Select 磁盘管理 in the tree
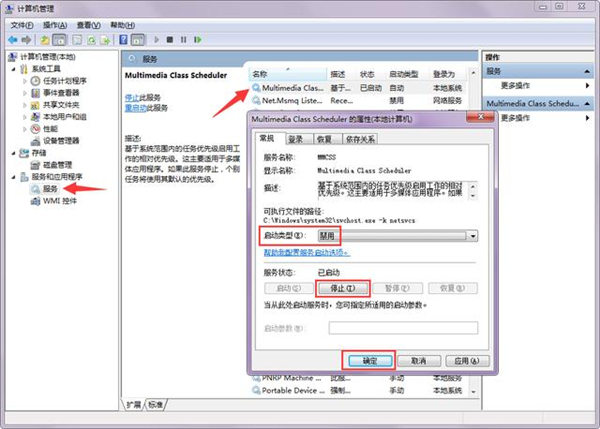Viewport: 600px width, 429px height. coord(57,165)
